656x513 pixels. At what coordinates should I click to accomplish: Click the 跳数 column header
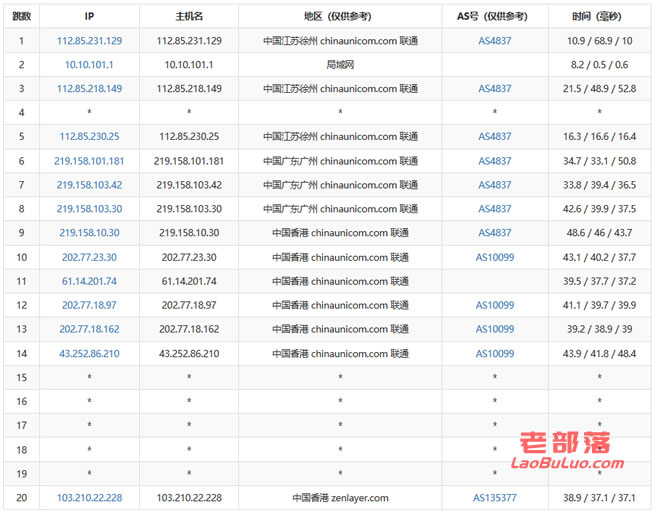point(21,16)
